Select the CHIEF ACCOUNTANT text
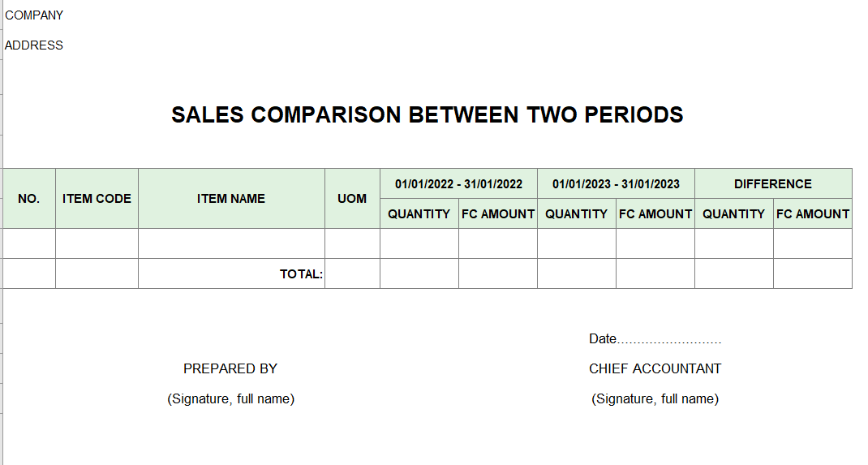Viewport: 868px width, 465px height. (x=655, y=368)
